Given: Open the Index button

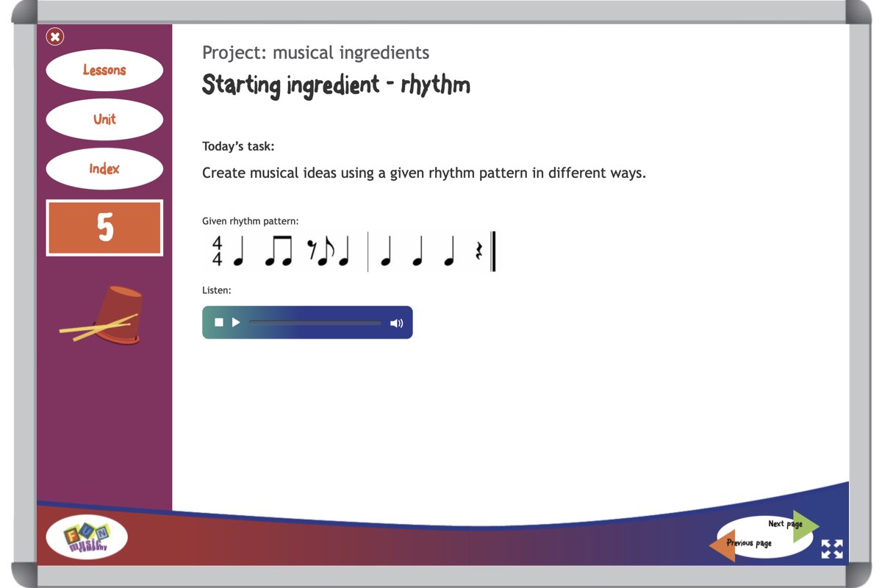Looking at the screenshot, I should [x=104, y=168].
